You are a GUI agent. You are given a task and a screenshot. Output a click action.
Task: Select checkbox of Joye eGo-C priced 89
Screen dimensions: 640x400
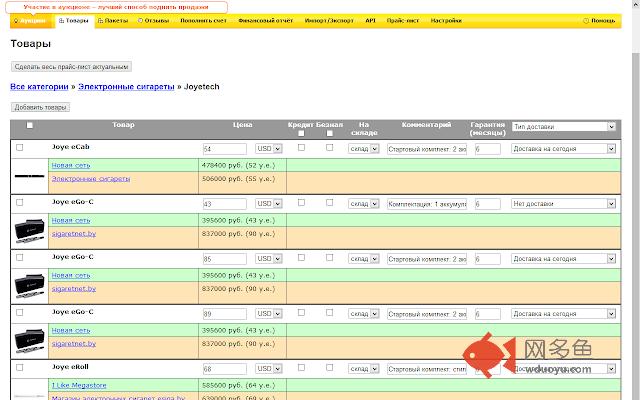(x=20, y=313)
